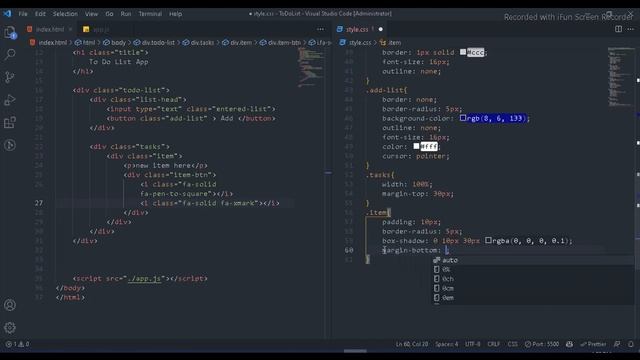Click the Spaces: 4 indentation setting
640x360 pixels.
point(447,344)
